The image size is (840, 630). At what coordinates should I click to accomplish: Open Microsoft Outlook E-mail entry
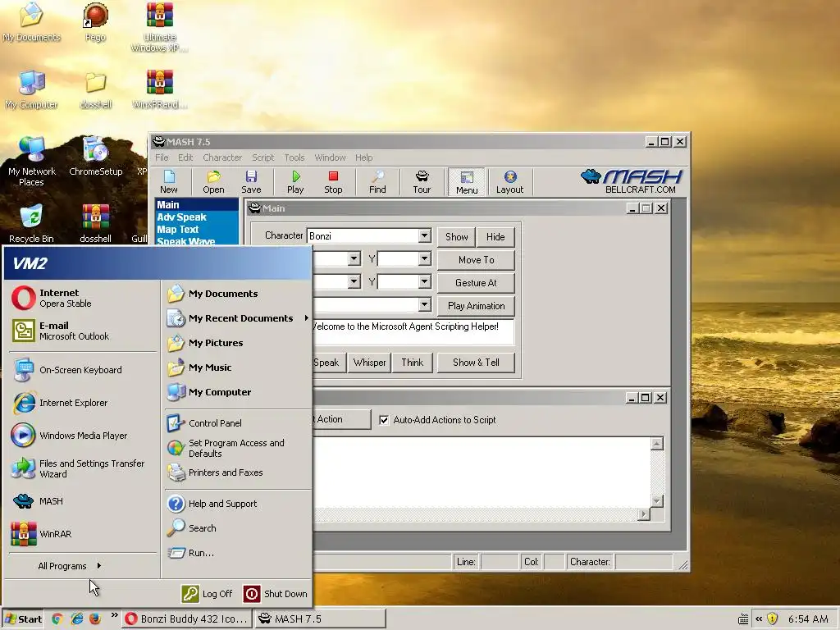(83, 331)
